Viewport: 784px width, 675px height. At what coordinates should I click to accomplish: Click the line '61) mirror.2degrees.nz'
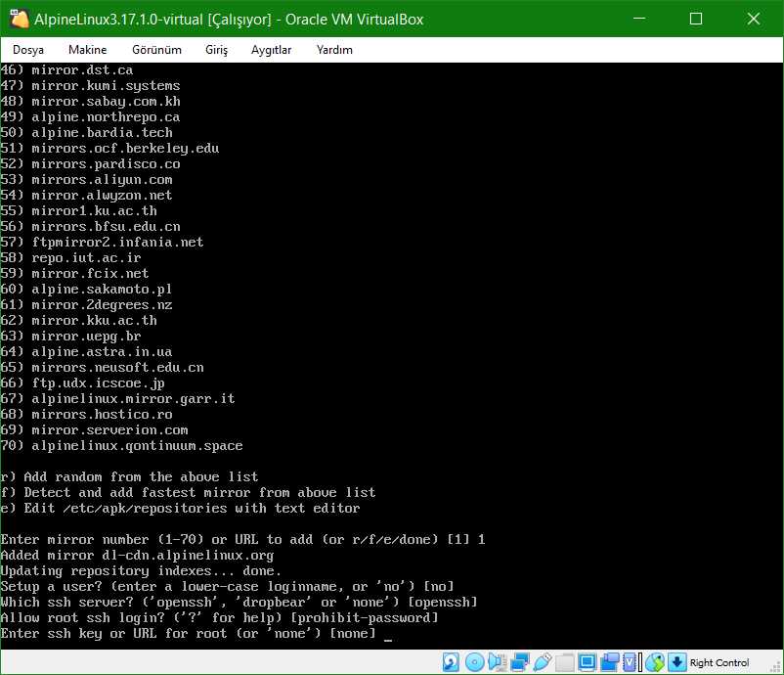pos(86,304)
